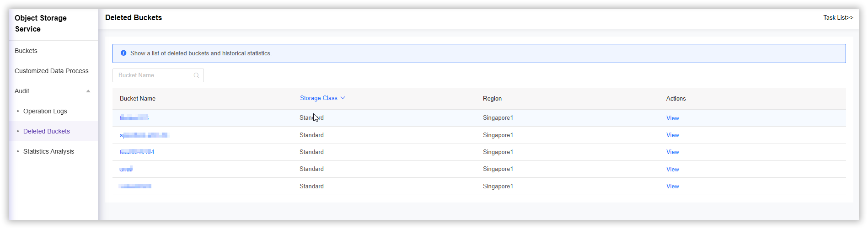This screenshot has width=868, height=229.
Task: Click View for the third deleted bucket
Action: pos(672,152)
